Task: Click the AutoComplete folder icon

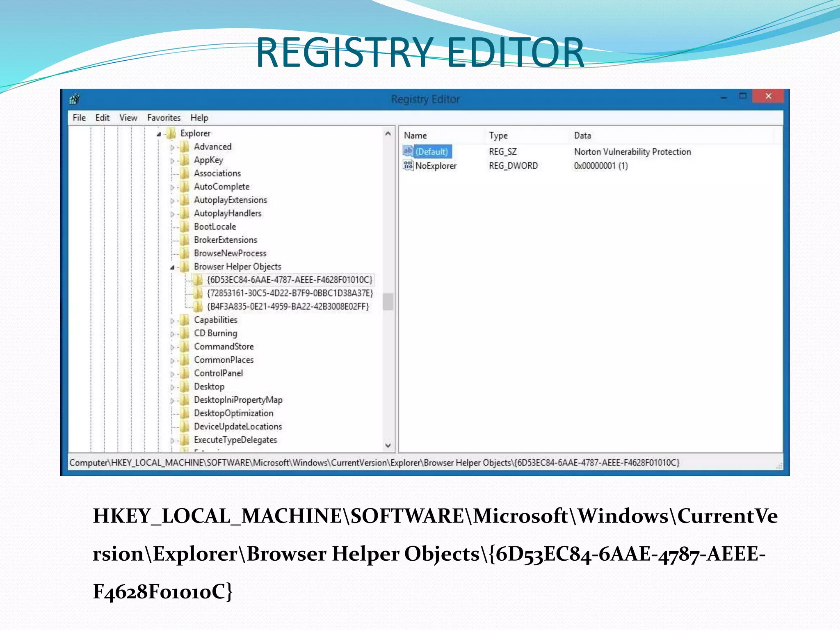Action: click(x=185, y=187)
